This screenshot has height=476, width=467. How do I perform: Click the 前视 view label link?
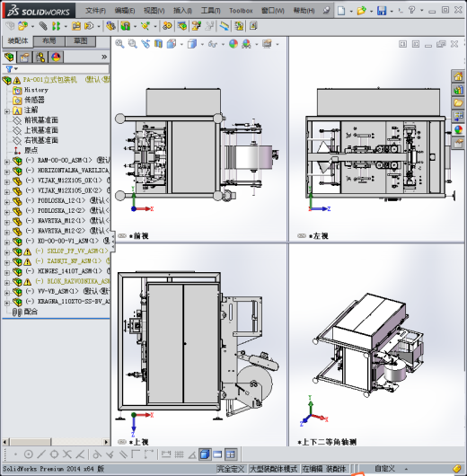pyautogui.click(x=138, y=236)
